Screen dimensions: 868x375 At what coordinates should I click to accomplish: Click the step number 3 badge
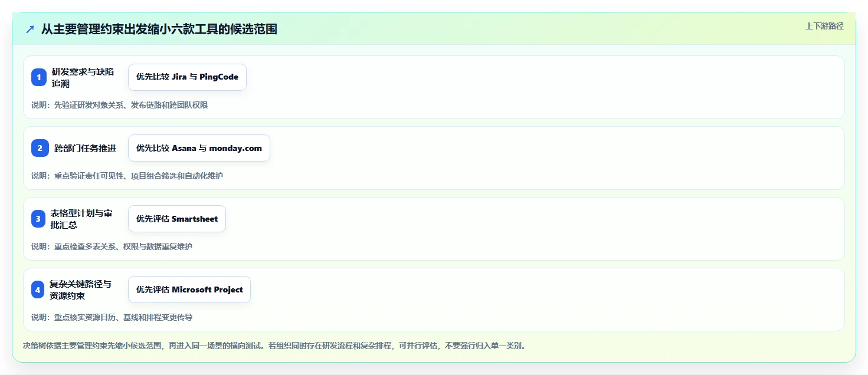click(38, 219)
